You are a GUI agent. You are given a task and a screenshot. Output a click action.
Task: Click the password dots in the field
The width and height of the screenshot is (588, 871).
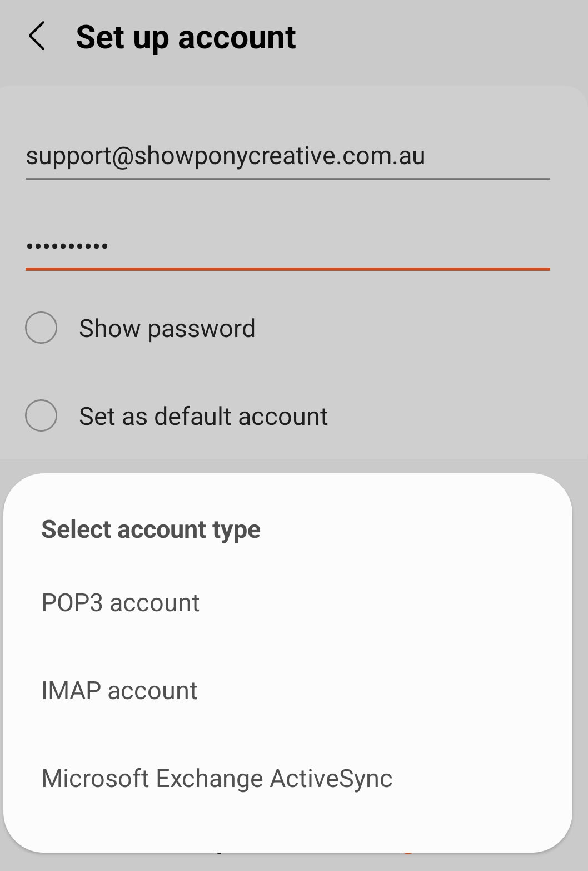click(x=67, y=246)
